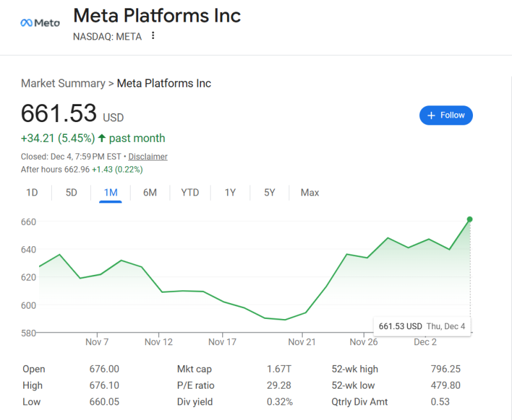Show the 5Y price chart

pos(269,192)
